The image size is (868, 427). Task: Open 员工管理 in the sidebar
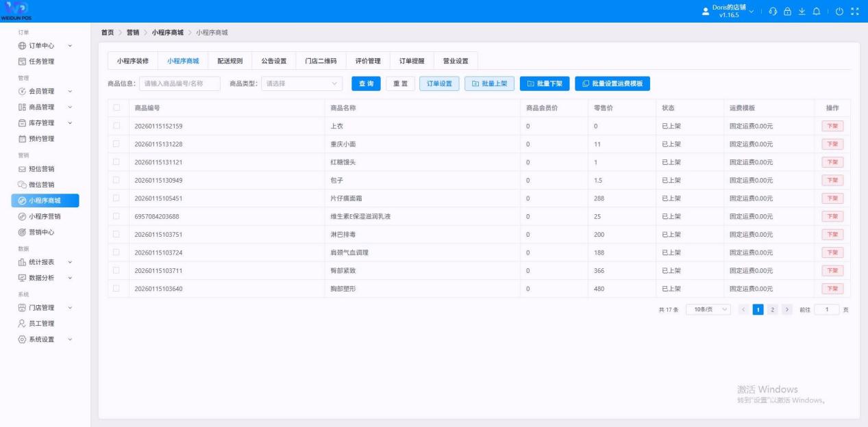(41, 324)
